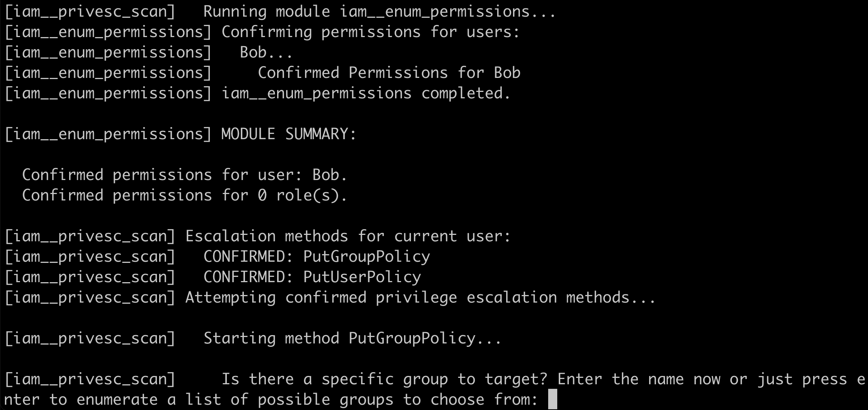The height and width of the screenshot is (410, 868).
Task: Click 'Is there a specific group to target?' question
Action: tap(384, 379)
